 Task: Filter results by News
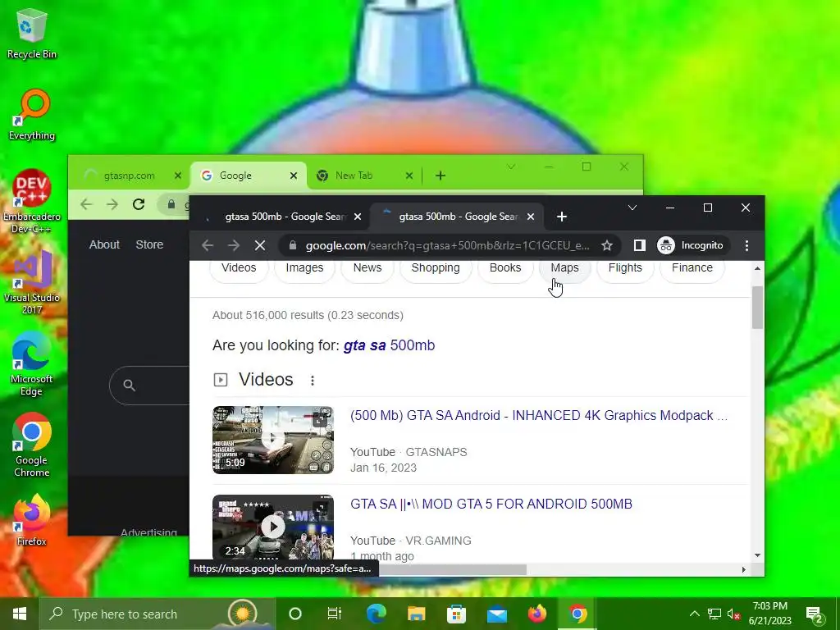pos(367,268)
